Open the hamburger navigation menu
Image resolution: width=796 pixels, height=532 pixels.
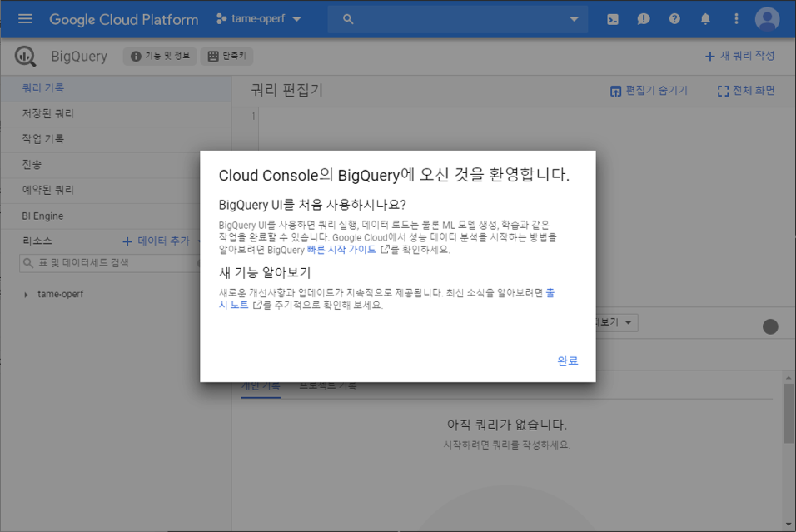pyautogui.click(x=25, y=19)
